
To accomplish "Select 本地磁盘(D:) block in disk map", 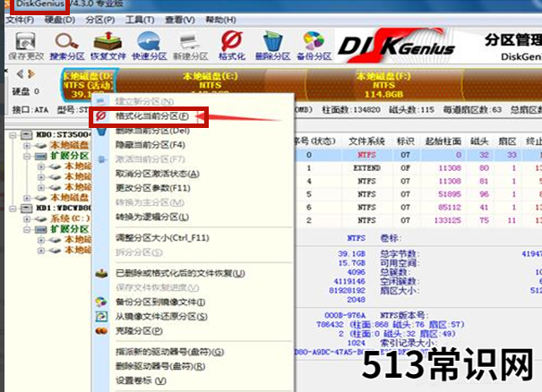I will point(89,85).
